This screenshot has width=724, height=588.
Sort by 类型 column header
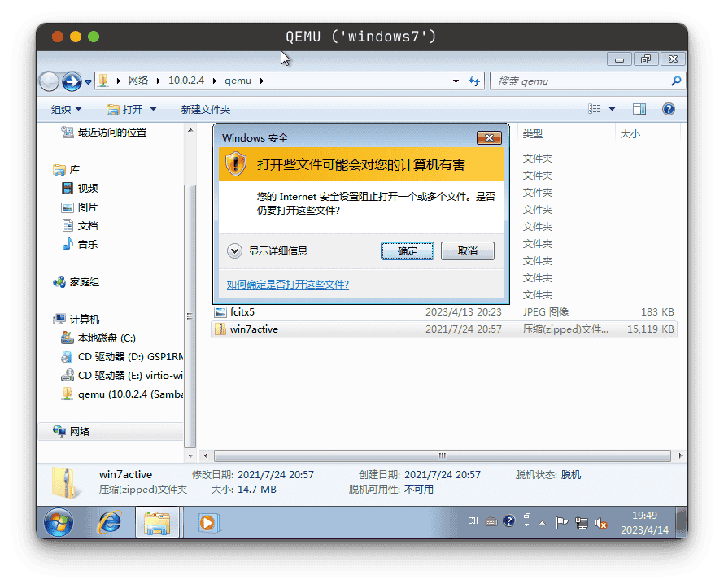[532, 134]
